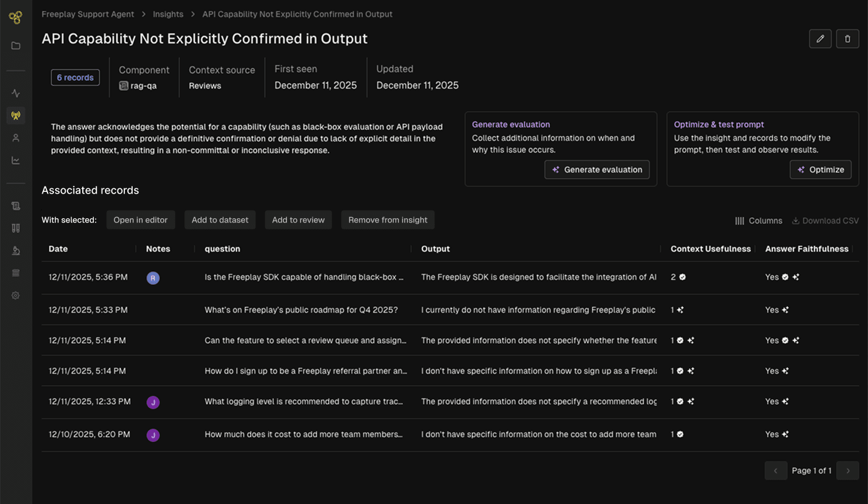The width and height of the screenshot is (868, 504).
Task: Click the Freeplay logo in the sidebar
Action: 16,18
